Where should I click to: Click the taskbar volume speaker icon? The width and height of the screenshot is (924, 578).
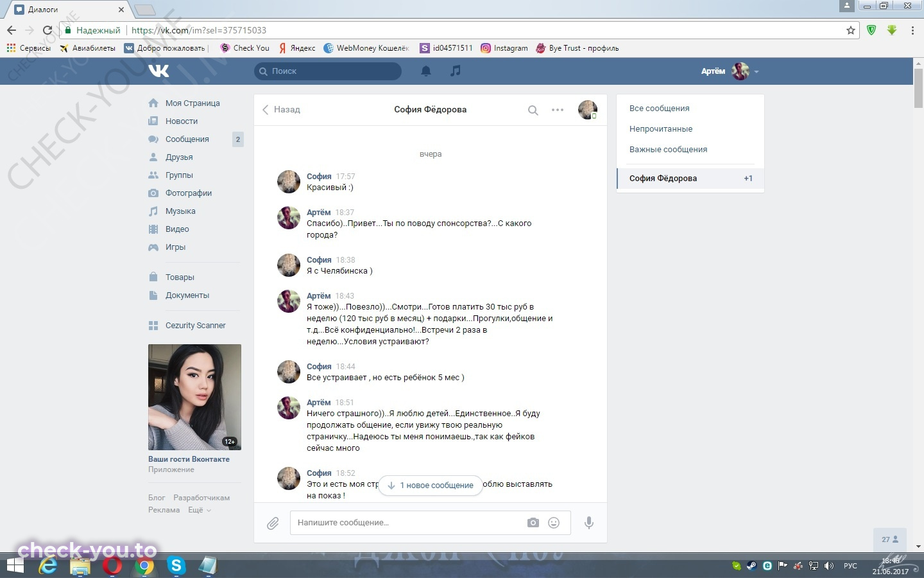point(828,566)
